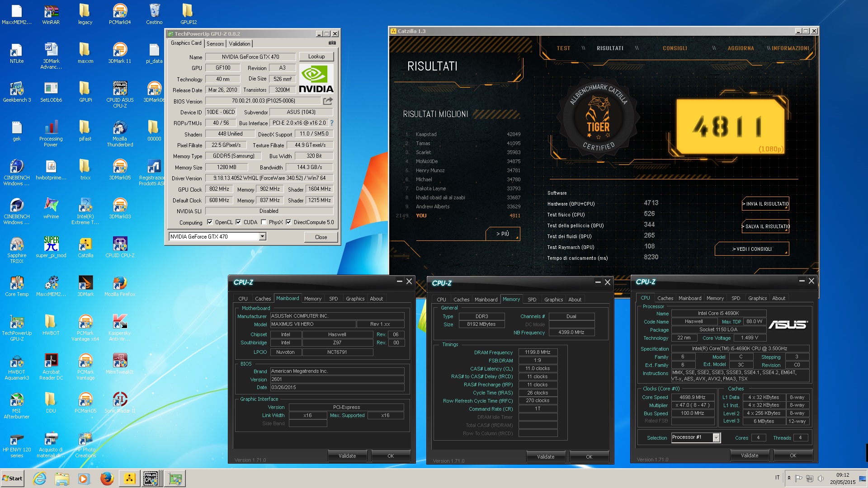Toggle the OpenCL checkbox in GPU-Z

(x=210, y=222)
